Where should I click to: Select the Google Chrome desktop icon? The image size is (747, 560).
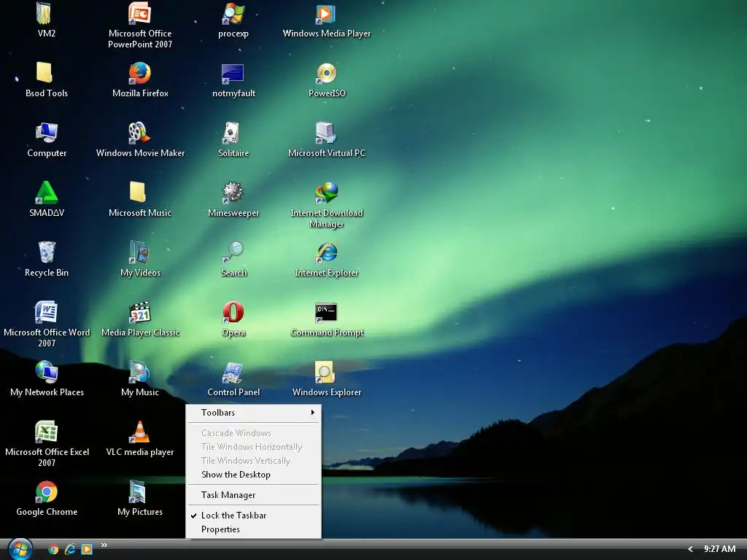coord(47,492)
